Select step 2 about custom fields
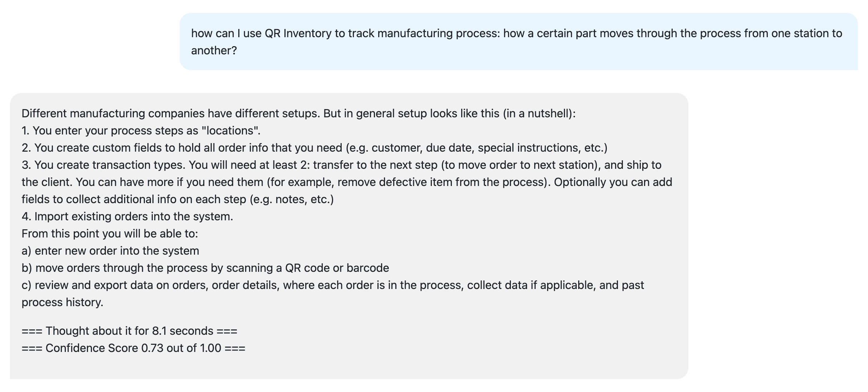 point(314,148)
